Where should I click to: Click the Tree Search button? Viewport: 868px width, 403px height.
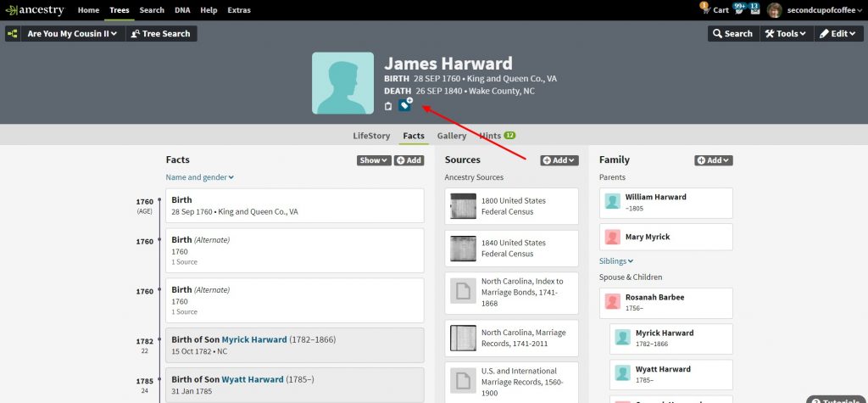coord(161,34)
